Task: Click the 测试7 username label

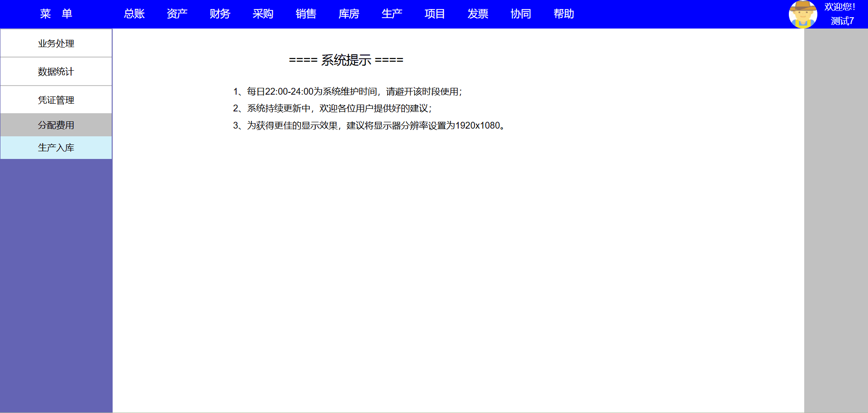Action: (842, 21)
